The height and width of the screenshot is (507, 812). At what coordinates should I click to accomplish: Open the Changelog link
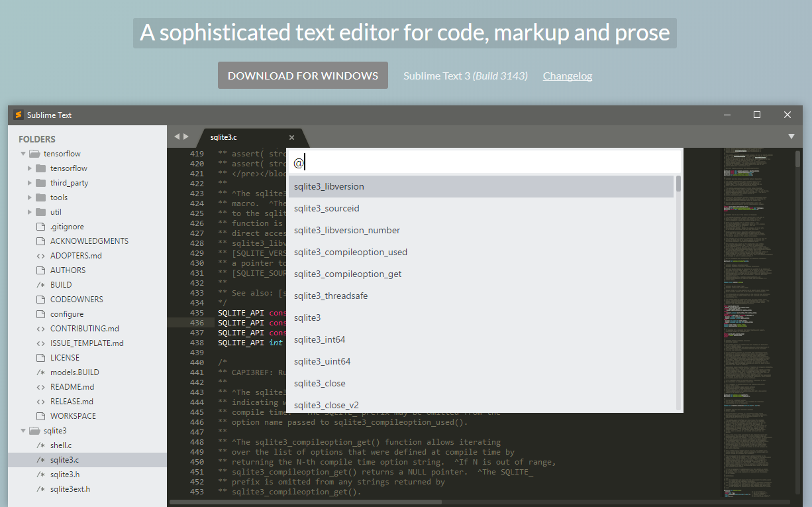pos(568,76)
